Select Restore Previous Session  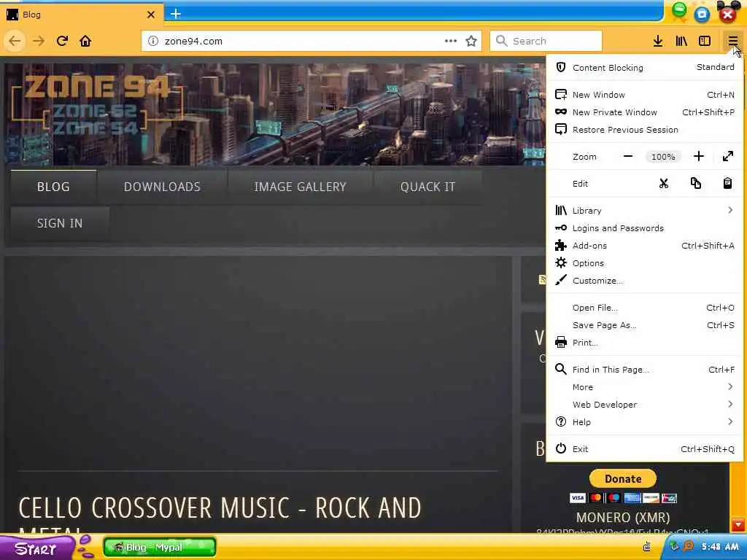click(645, 130)
